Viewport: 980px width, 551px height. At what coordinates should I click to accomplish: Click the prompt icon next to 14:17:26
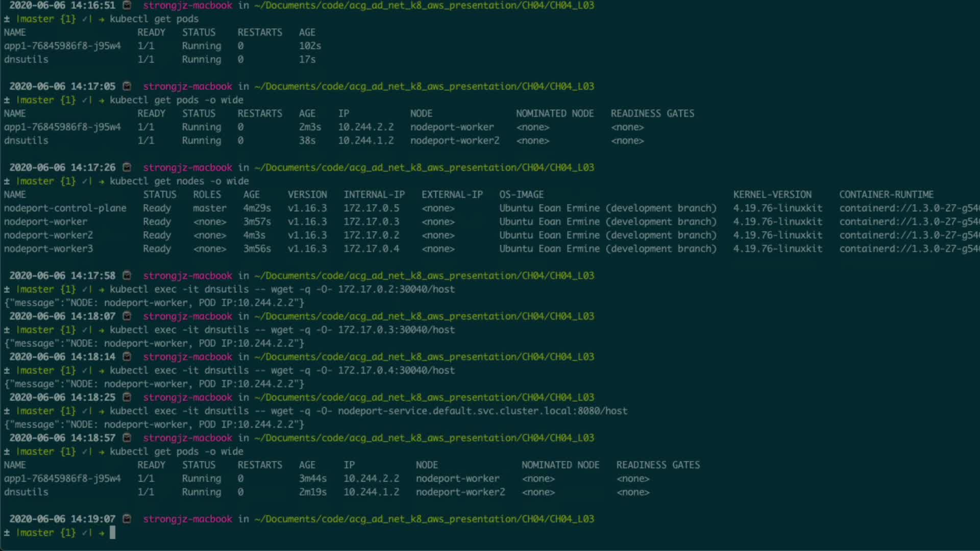(127, 167)
